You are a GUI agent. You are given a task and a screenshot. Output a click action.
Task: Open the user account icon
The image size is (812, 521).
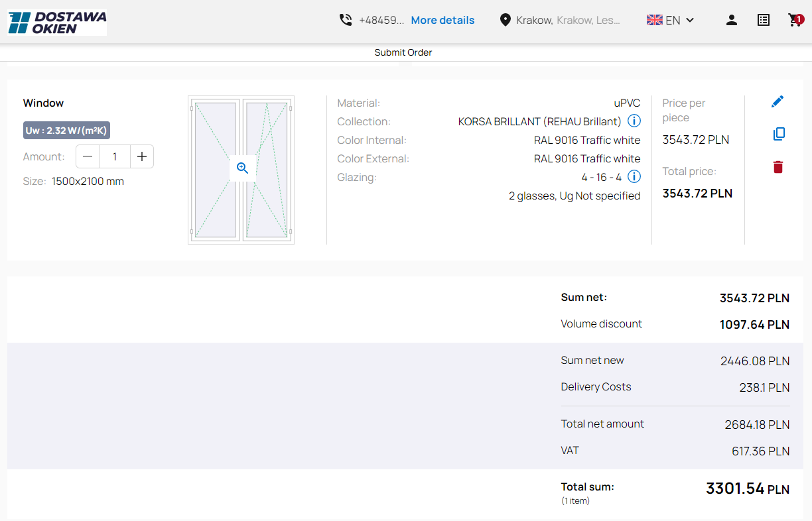click(x=731, y=20)
